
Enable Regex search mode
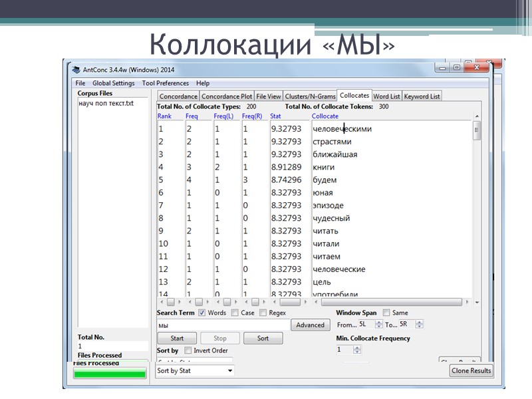click(x=263, y=313)
